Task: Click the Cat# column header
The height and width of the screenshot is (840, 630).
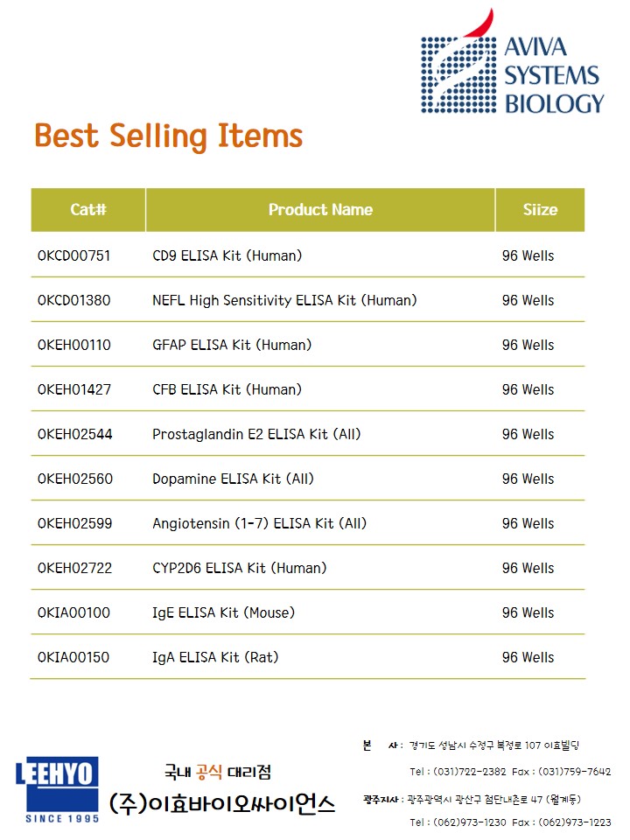Action: [x=88, y=210]
